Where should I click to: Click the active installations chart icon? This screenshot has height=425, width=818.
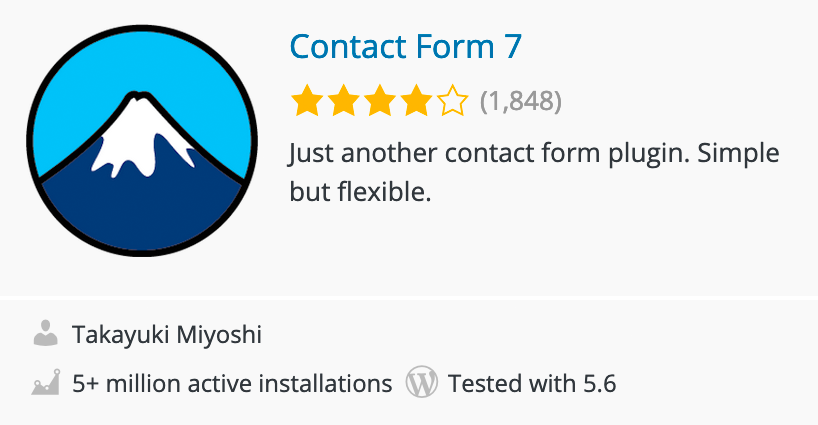point(45,382)
